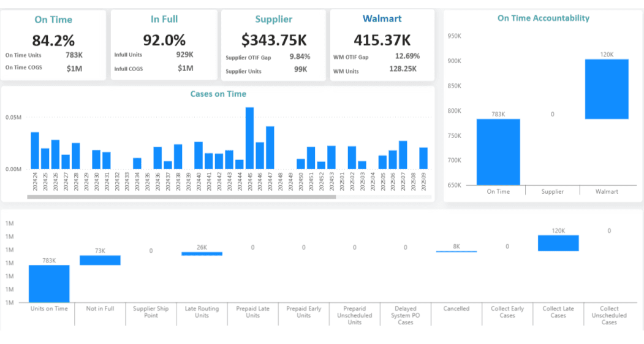Click the Supplier Ship Point axis label
Screen dimensions: 644x344
[151, 312]
